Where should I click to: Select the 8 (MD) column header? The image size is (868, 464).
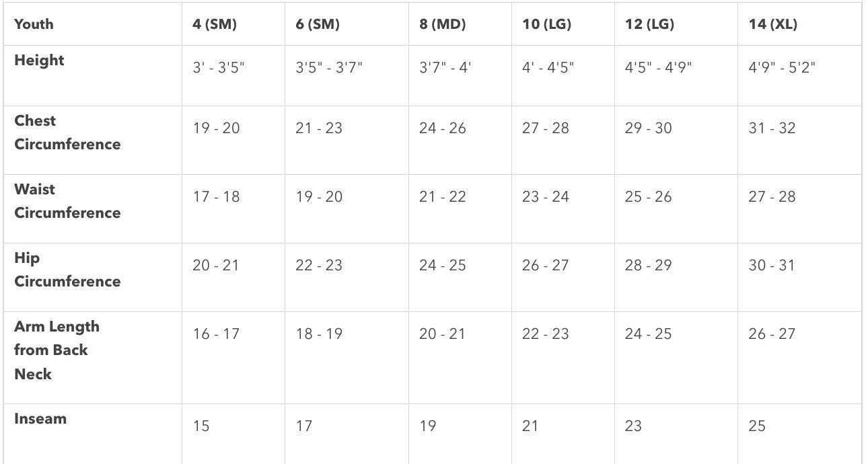tap(442, 24)
